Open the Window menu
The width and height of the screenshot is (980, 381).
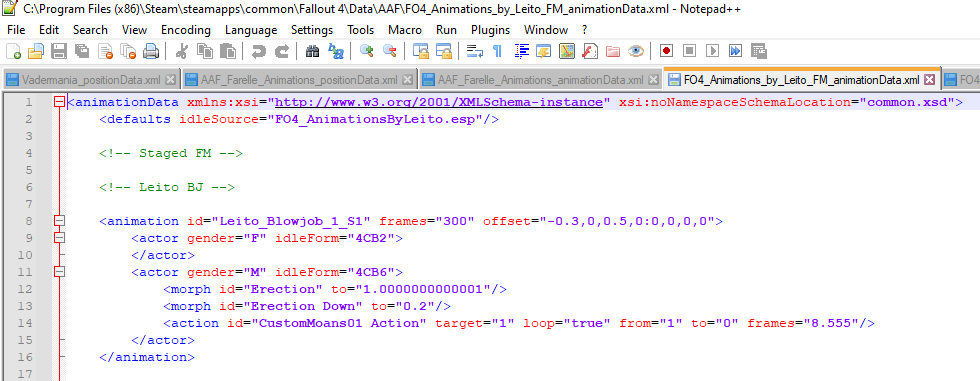546,30
